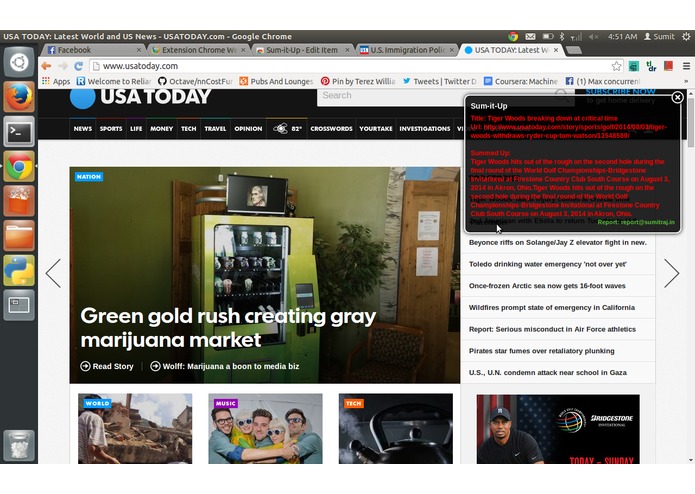The image size is (695, 494).
Task: Launch Firefox from the dock
Action: click(x=19, y=97)
